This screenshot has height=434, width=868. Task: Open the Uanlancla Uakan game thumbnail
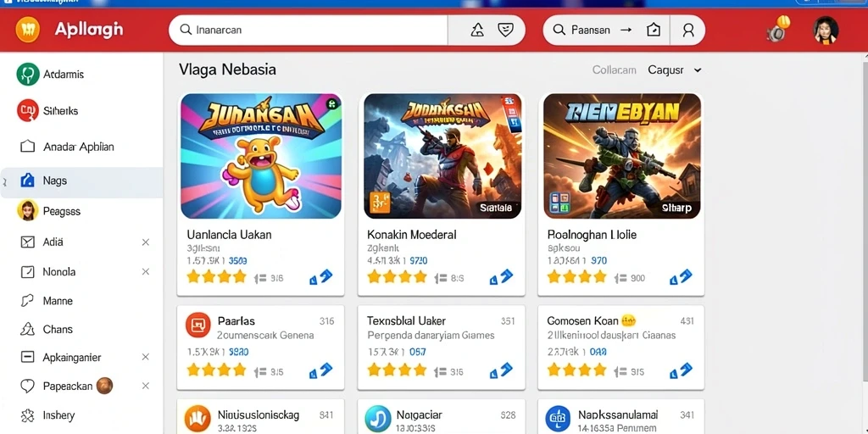coord(261,156)
